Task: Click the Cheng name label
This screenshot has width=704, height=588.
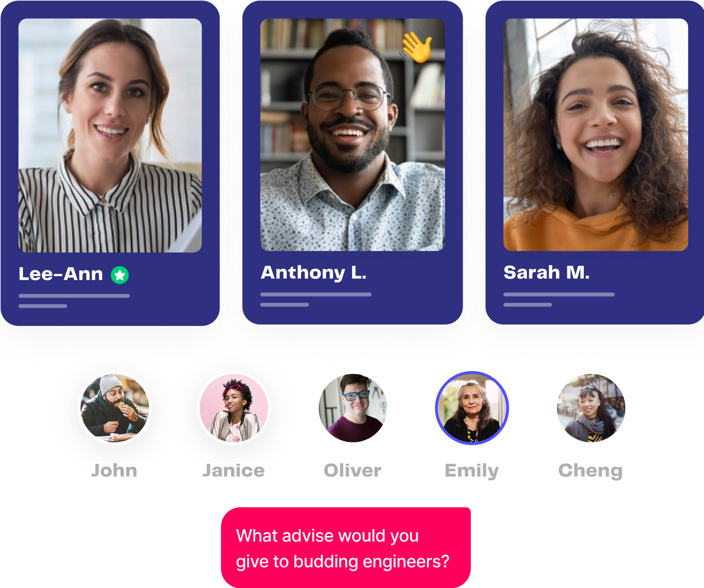Action: pyautogui.click(x=591, y=471)
